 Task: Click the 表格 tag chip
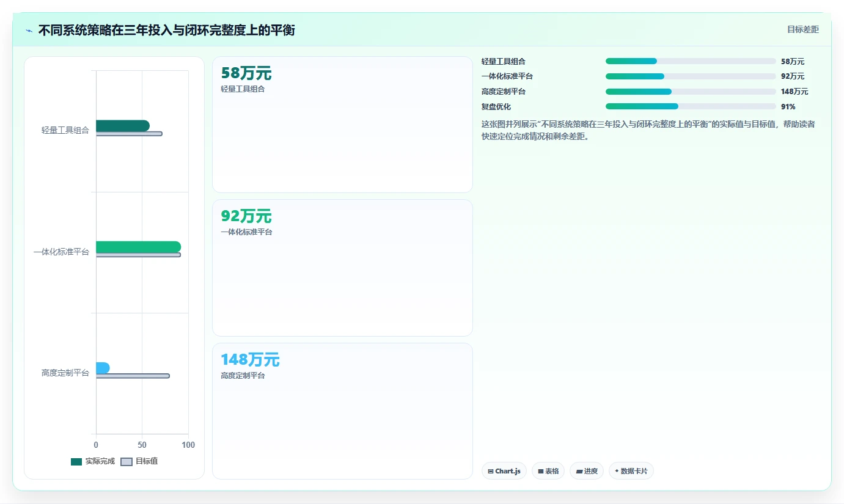tap(548, 471)
